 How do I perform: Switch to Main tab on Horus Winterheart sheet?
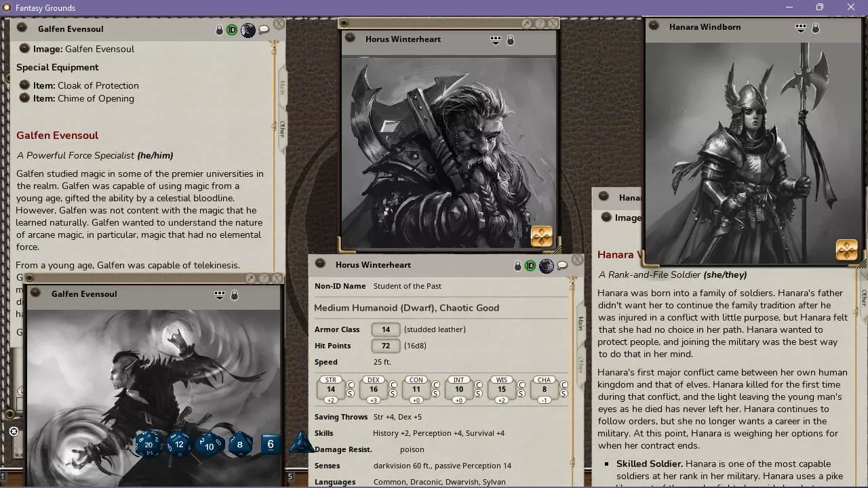pos(580,323)
